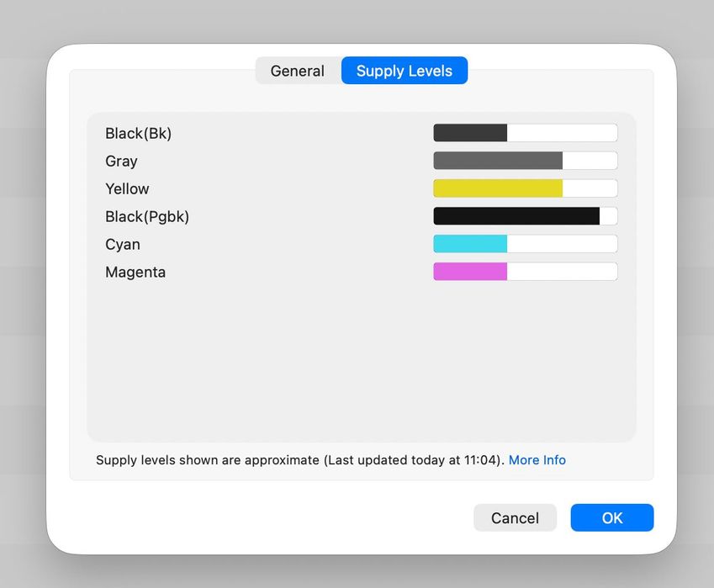Click the "Last updated today at 11:04" timestamp
The width and height of the screenshot is (714, 588).
tap(413, 460)
